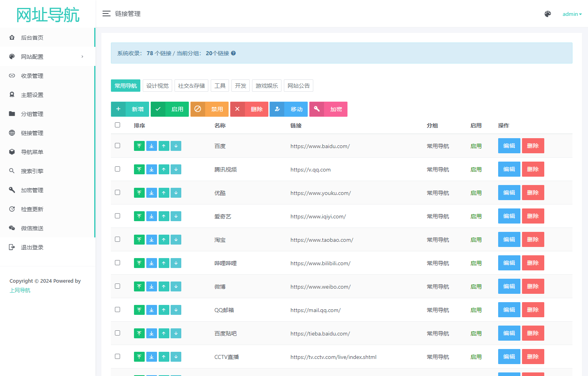Click the red 删除 toolbar button
588x376 pixels.
point(249,109)
